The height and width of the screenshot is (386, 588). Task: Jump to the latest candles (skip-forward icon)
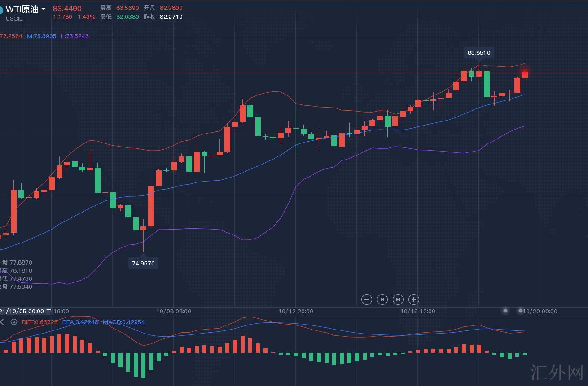point(398,299)
